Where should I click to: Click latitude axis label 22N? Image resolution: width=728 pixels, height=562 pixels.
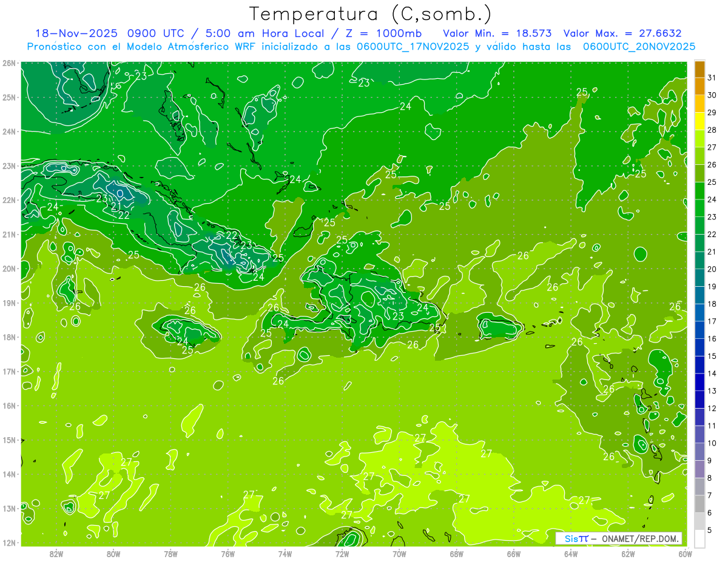pyautogui.click(x=9, y=200)
